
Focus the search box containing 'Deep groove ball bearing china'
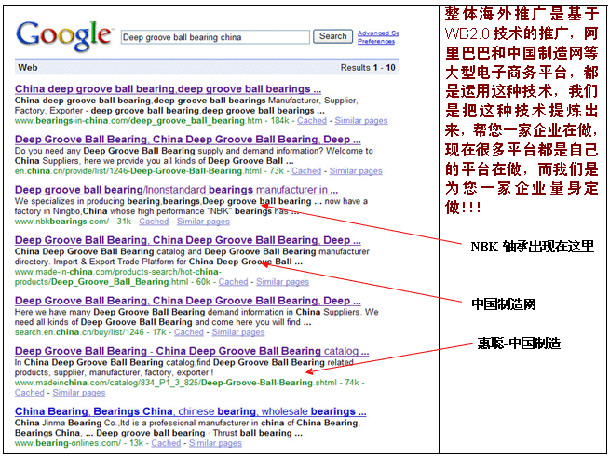[x=215, y=37]
